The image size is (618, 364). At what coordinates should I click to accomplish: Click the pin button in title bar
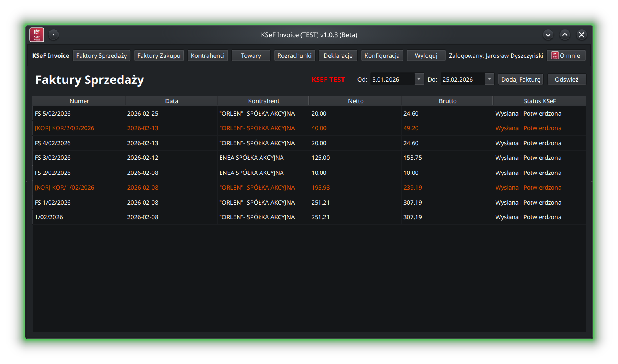coord(53,35)
